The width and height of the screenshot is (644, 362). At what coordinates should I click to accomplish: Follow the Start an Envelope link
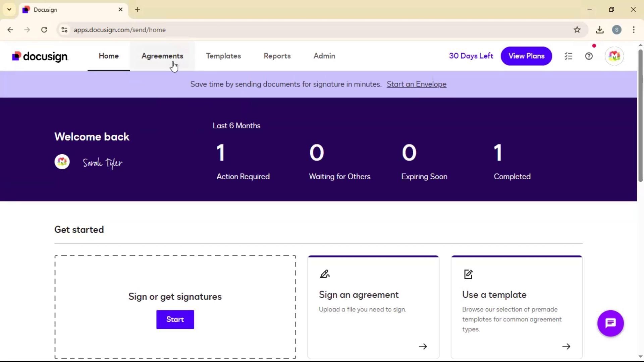[x=416, y=84]
